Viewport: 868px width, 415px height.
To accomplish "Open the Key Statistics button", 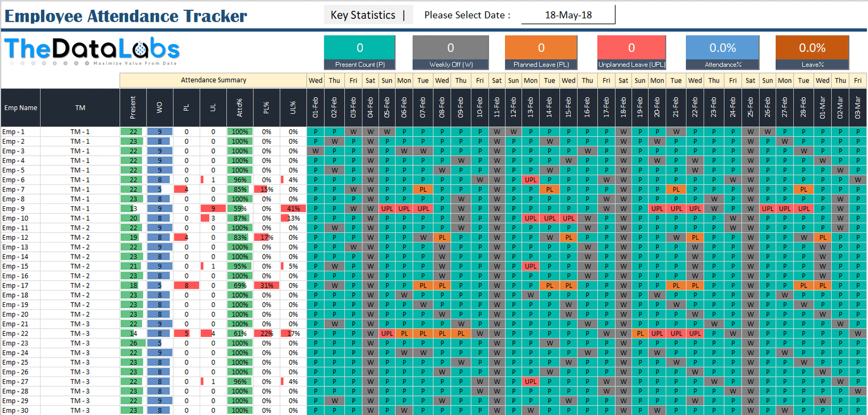I will point(368,15).
